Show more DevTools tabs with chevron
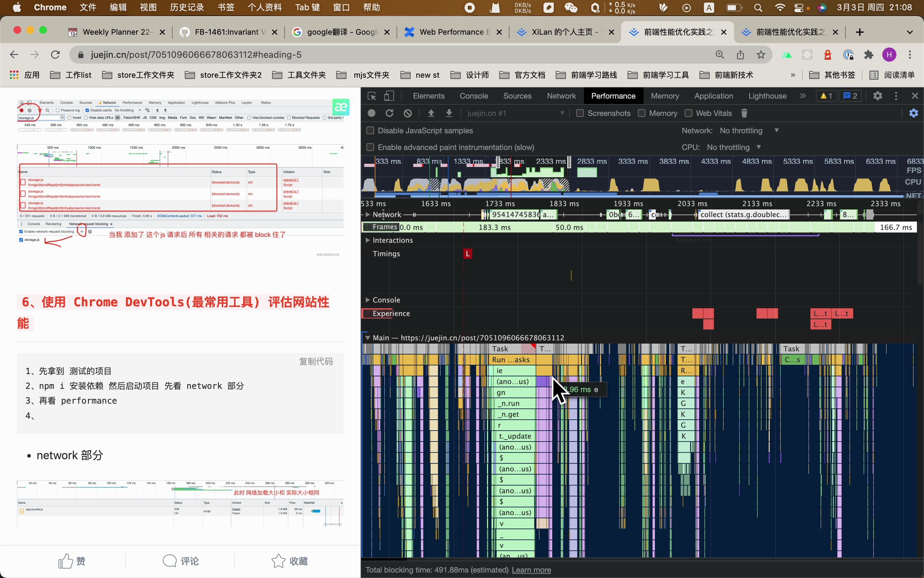924x578 pixels. click(x=803, y=96)
